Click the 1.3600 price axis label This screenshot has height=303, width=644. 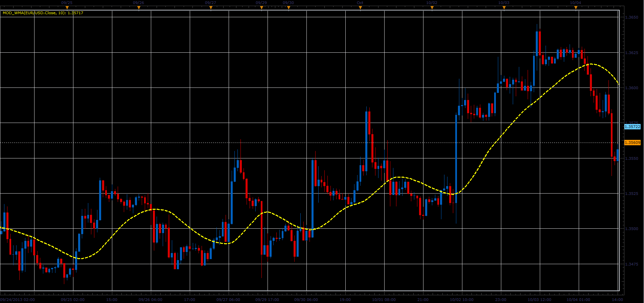632,88
